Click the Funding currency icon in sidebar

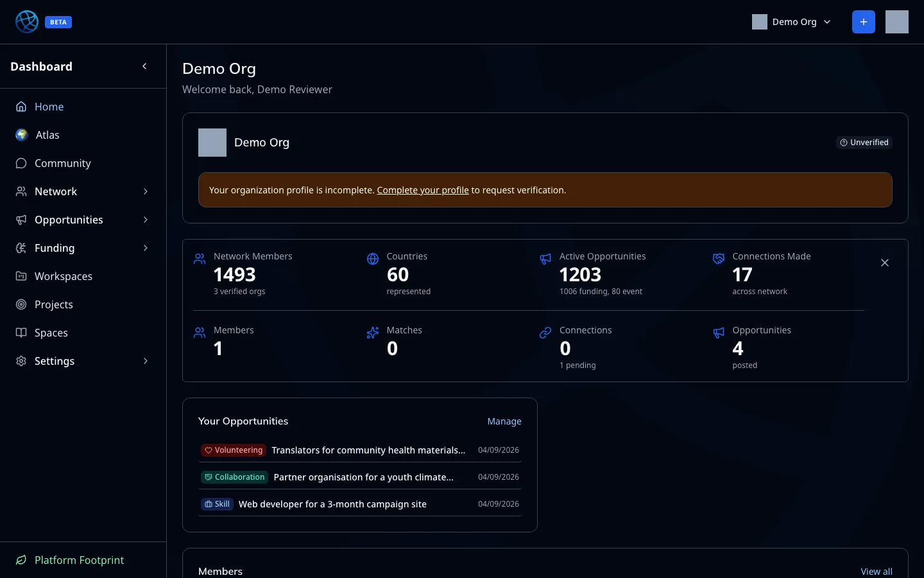click(21, 248)
